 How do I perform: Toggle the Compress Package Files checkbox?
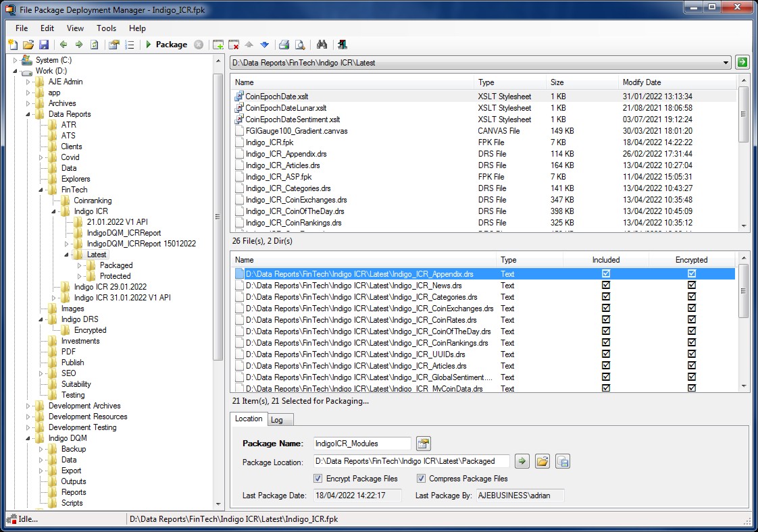click(421, 479)
